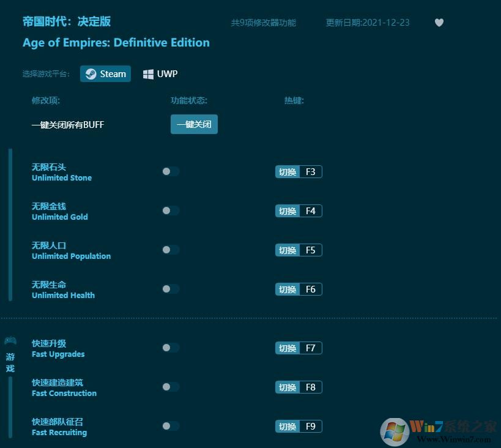Screen dimensions: 501x448
Task: Click the 切换 button for F9
Action: coord(288,426)
